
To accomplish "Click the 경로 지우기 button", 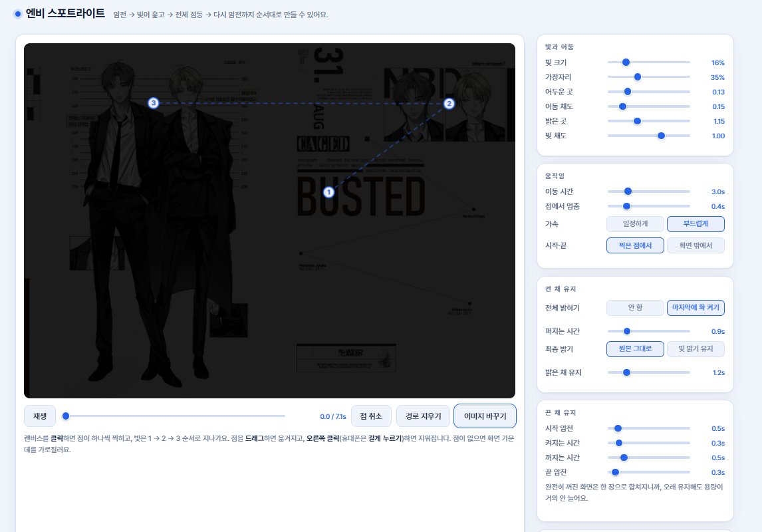I will (x=423, y=416).
